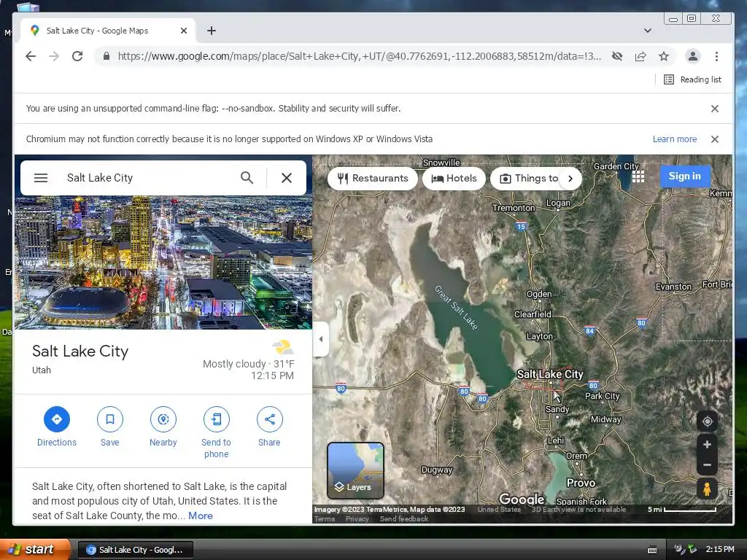Open the Terms link
The height and width of the screenshot is (560, 747).
pos(325,519)
